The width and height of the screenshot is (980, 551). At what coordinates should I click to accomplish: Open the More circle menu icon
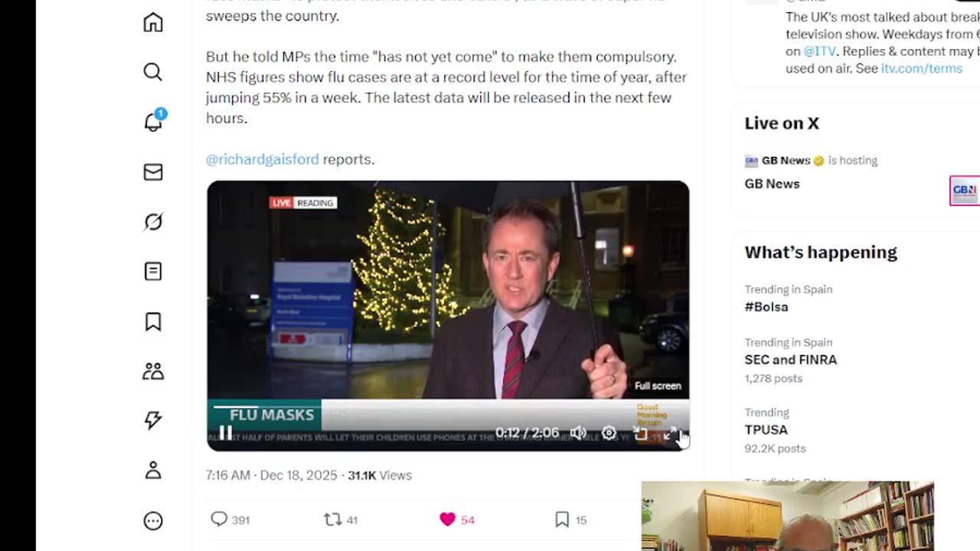click(x=153, y=521)
